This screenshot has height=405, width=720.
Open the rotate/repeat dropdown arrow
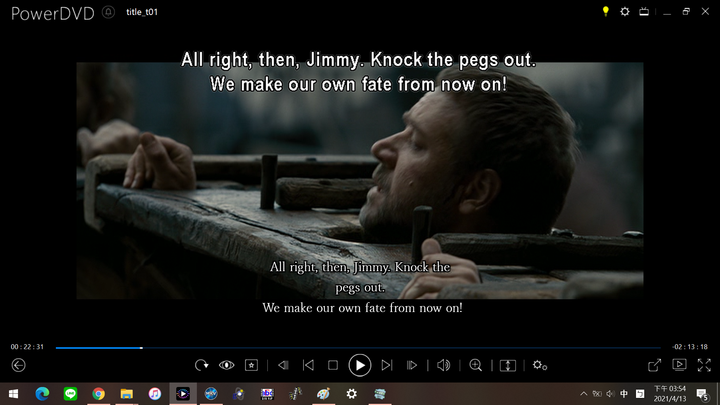202,365
